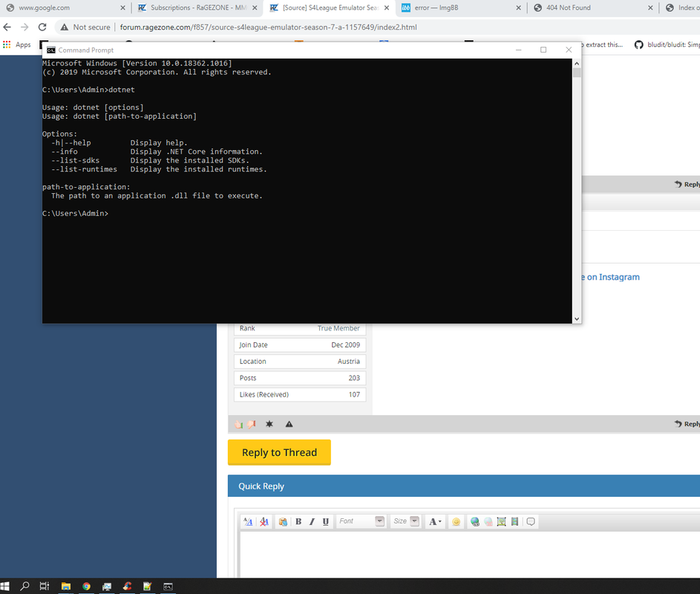Click Command Prompt icon on taskbar
Image resolution: width=700 pixels, height=594 pixels.
pos(168,586)
